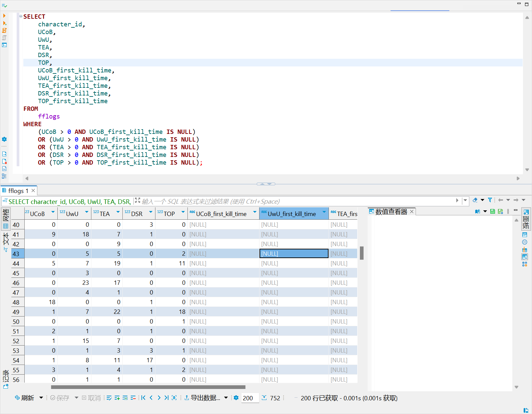Screen dimensions: 532x414
Task: Open UCoB_first_kill_time column dropdown
Action: [x=255, y=212]
